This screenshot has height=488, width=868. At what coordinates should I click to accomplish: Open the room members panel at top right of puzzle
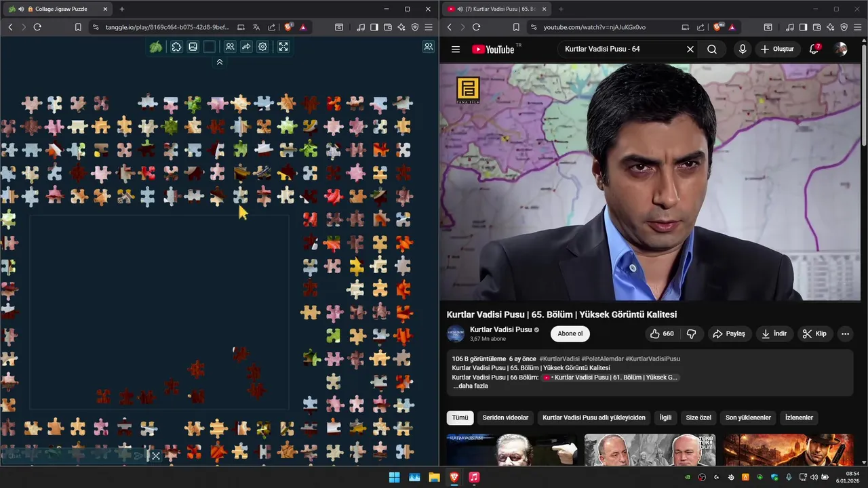tap(429, 47)
